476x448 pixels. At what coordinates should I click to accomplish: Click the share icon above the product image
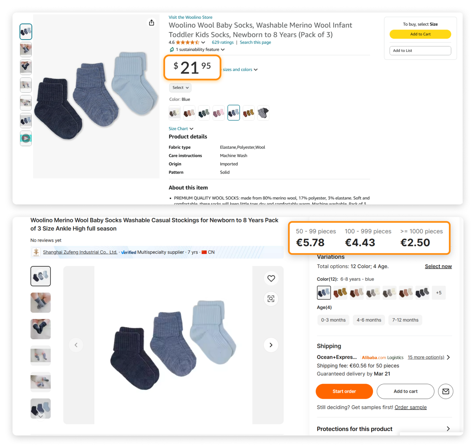(152, 23)
